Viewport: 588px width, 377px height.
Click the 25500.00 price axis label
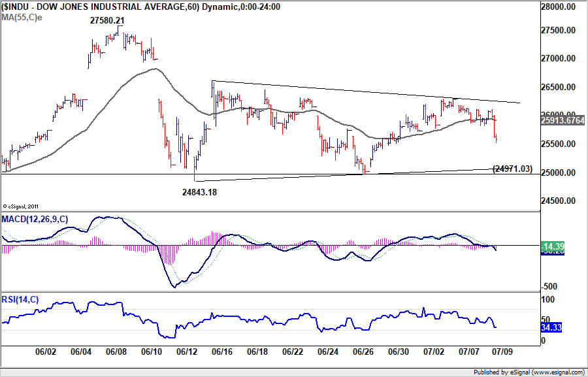coord(559,144)
